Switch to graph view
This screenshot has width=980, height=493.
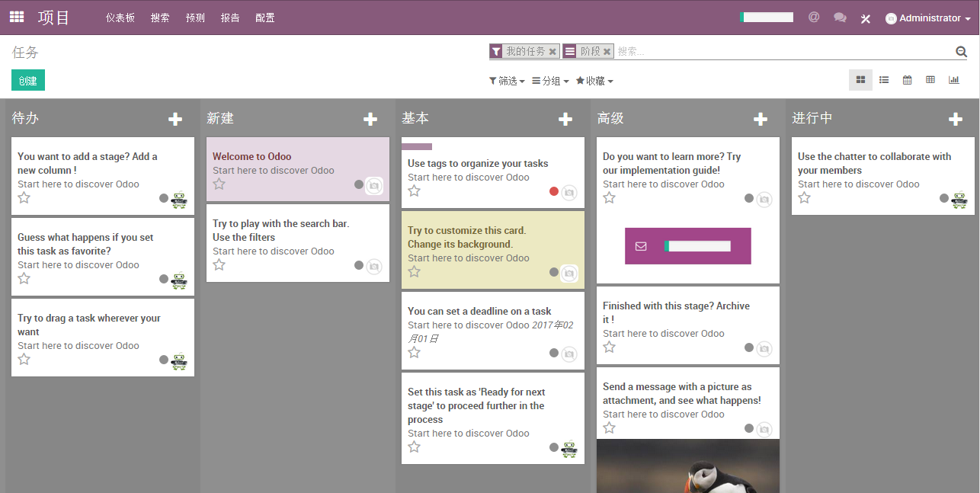point(954,80)
